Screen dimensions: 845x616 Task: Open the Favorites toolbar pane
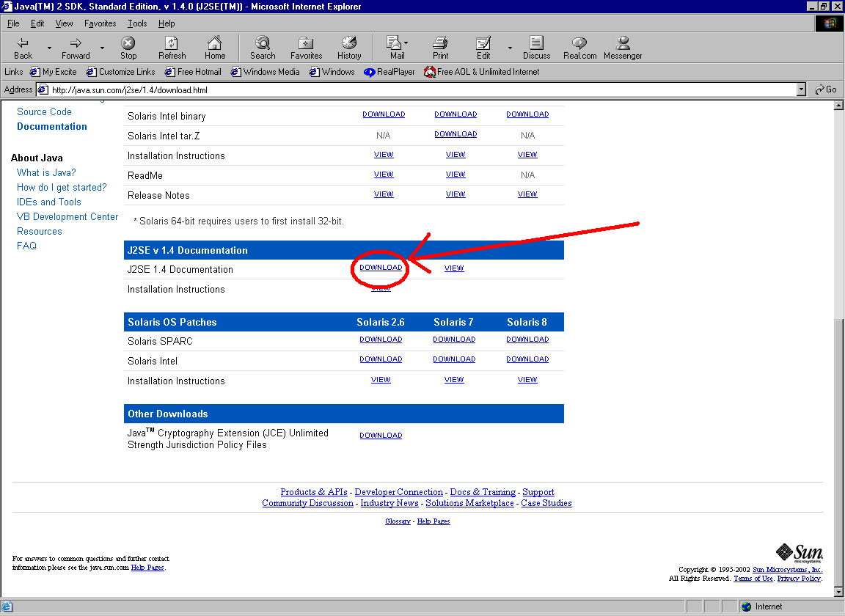pos(306,48)
